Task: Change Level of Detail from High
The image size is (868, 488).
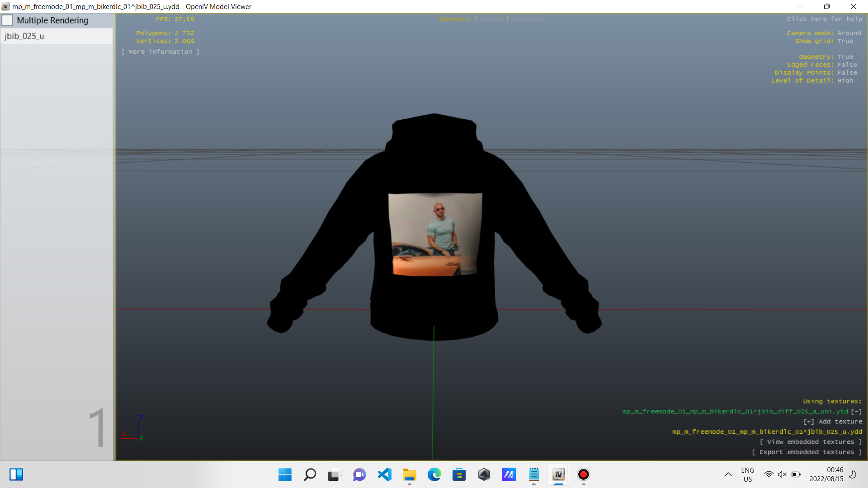Action: coord(845,80)
